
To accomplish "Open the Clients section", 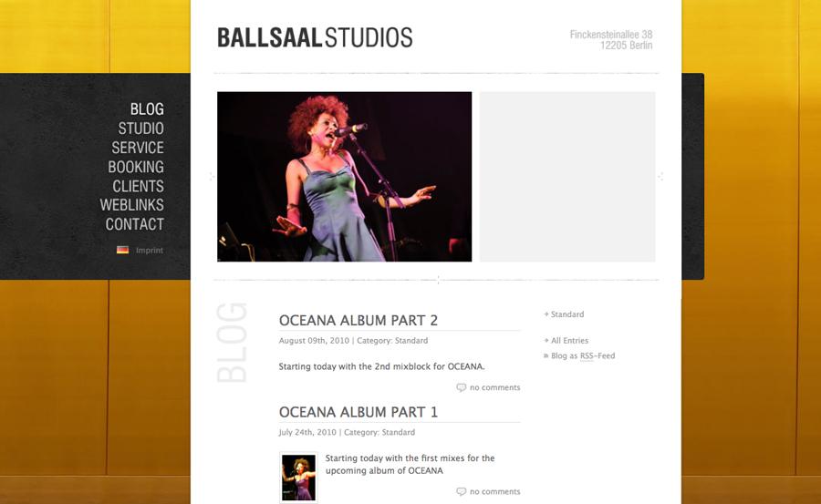I will [x=138, y=186].
